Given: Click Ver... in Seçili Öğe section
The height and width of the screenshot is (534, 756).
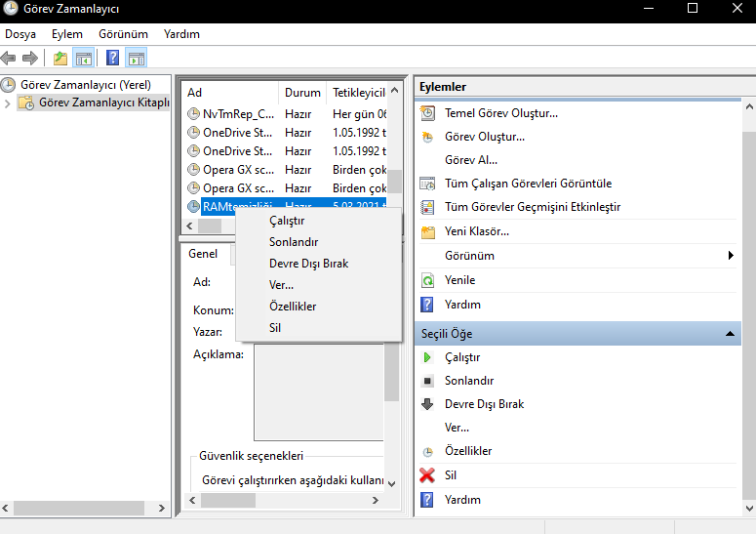Looking at the screenshot, I should tap(457, 428).
